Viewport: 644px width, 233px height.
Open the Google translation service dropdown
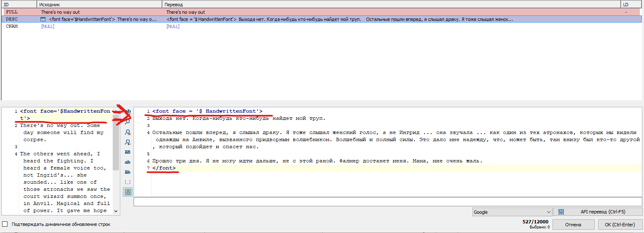[x=512, y=212]
